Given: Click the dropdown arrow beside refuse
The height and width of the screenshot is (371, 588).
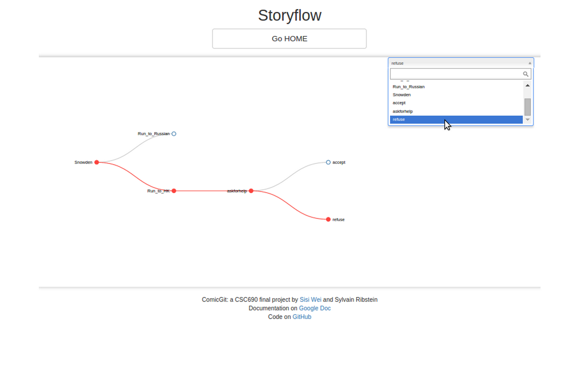Looking at the screenshot, I should (530, 63).
